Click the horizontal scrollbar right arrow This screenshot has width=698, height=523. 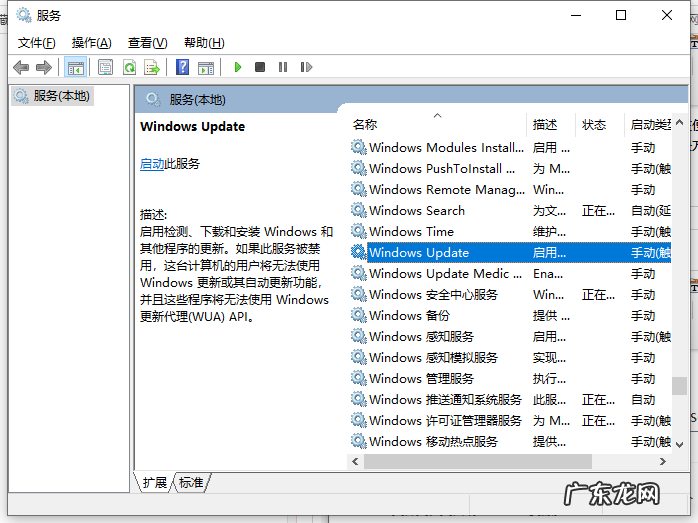pyautogui.click(x=663, y=462)
